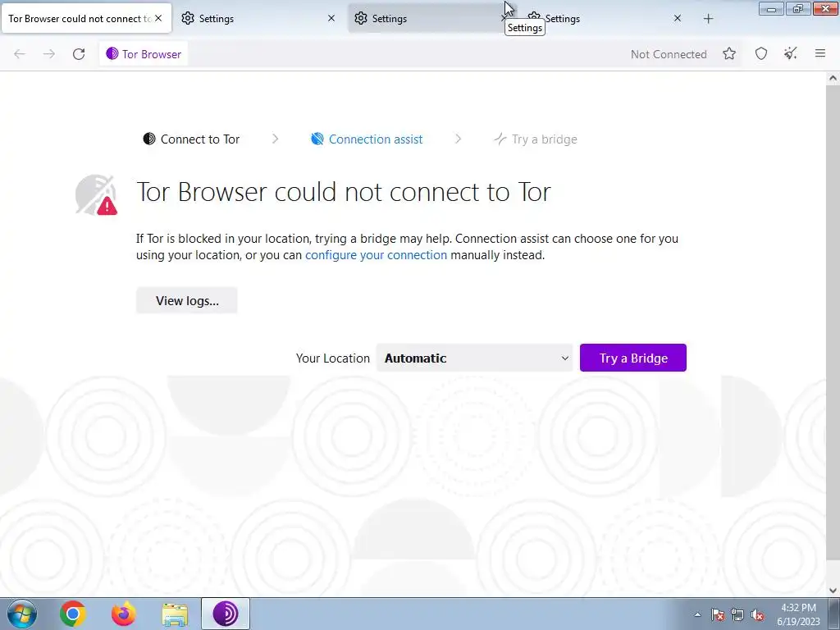Click the Tor Browser onion identity icon
This screenshot has width=840, height=630.
click(x=112, y=53)
